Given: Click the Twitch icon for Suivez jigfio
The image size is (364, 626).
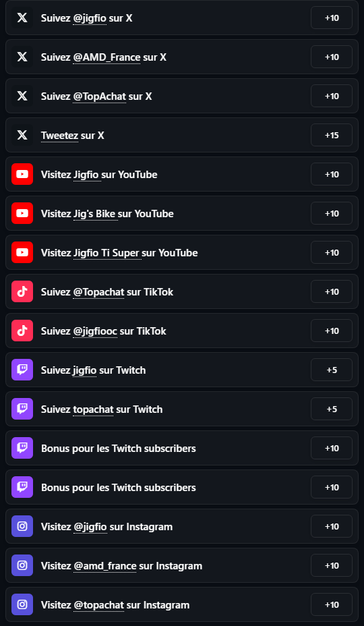Looking at the screenshot, I should (22, 370).
